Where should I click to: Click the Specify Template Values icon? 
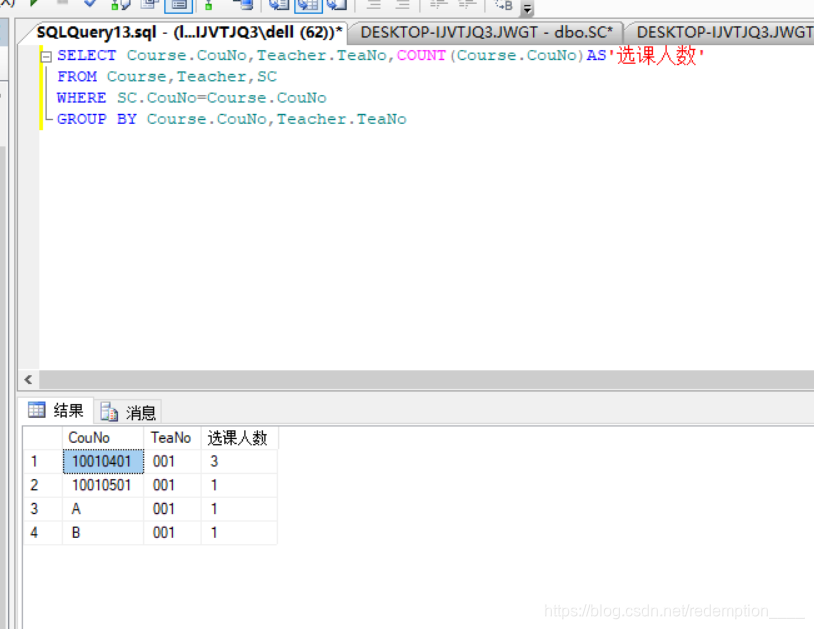pyautogui.click(x=504, y=5)
